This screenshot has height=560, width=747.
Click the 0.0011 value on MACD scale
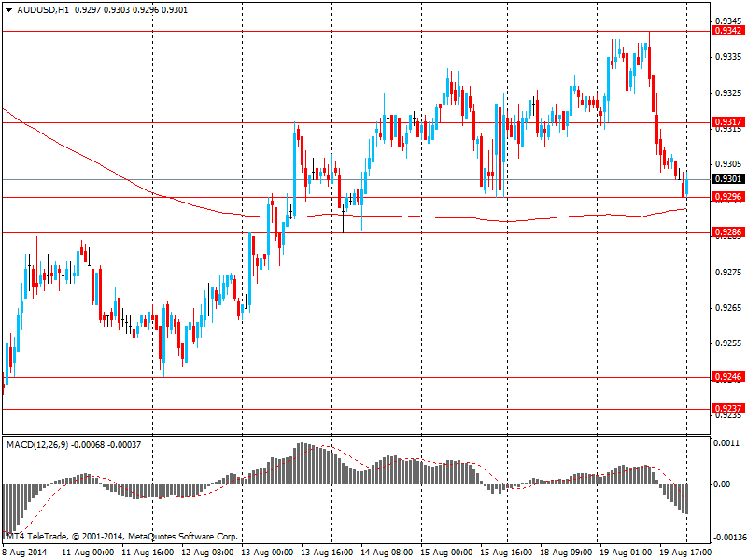pos(726,444)
